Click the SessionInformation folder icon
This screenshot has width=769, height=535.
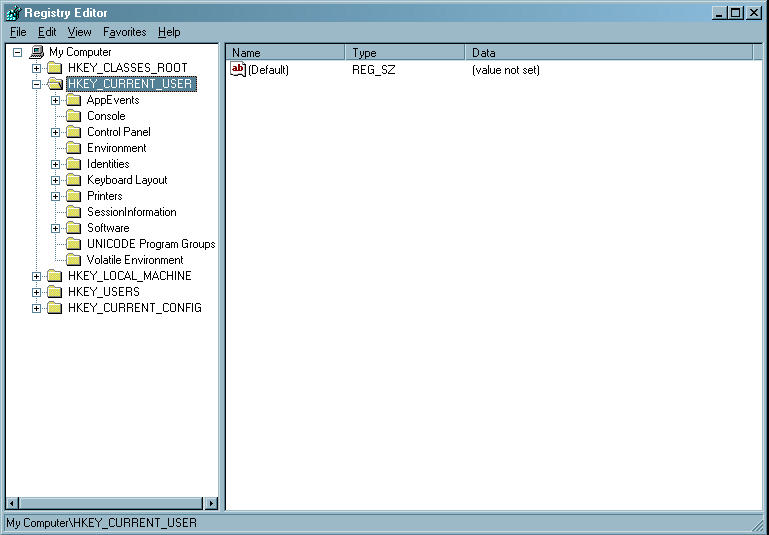point(74,212)
